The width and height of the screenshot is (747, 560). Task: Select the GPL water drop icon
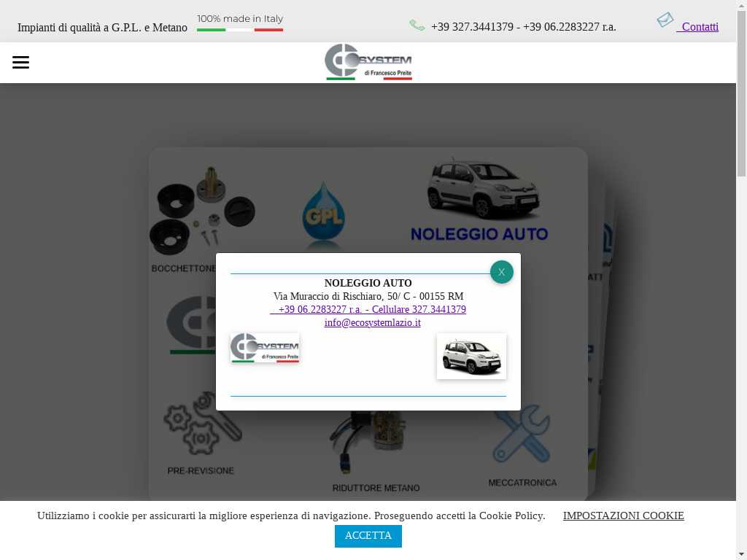tap(323, 211)
